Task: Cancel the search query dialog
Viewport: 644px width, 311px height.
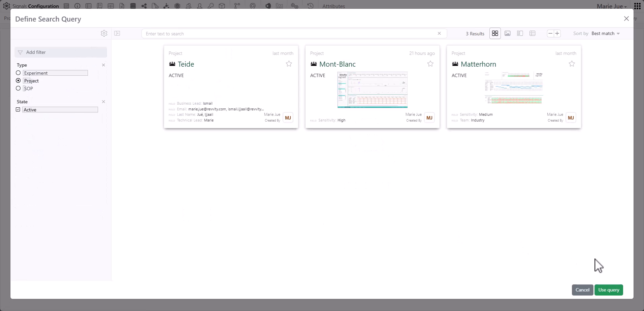Action: 582,290
